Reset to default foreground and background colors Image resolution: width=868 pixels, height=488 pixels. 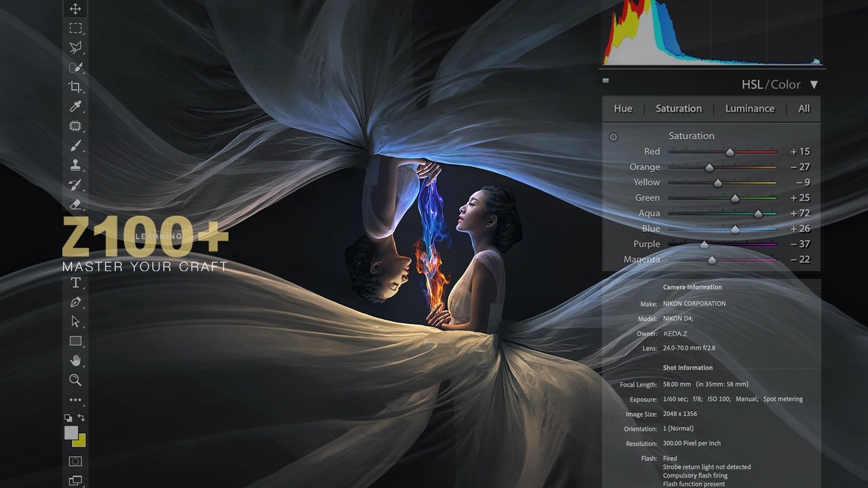point(68,418)
